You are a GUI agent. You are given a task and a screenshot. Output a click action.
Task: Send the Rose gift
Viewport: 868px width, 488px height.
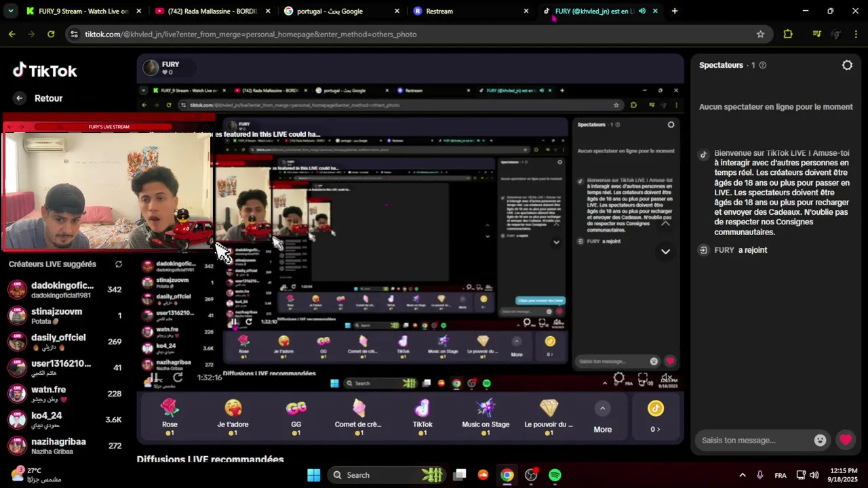click(170, 417)
